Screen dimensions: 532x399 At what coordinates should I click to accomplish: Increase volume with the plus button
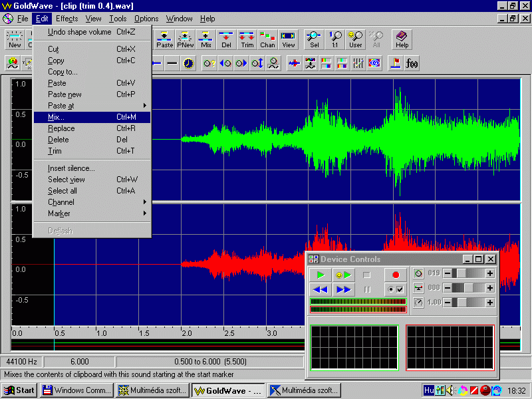(489, 273)
